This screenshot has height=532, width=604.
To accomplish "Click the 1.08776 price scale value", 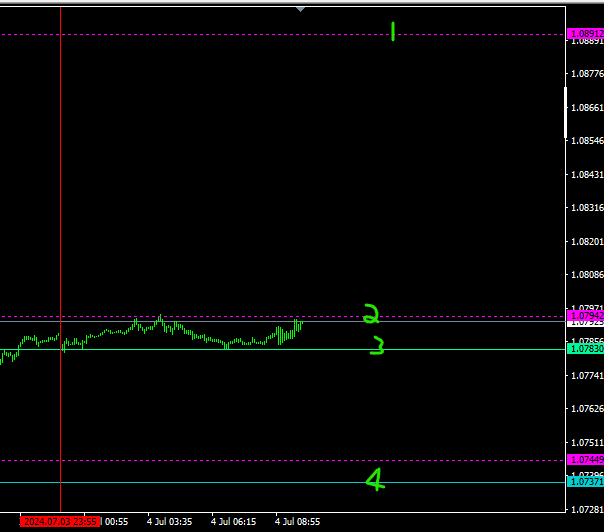I will click(x=587, y=74).
